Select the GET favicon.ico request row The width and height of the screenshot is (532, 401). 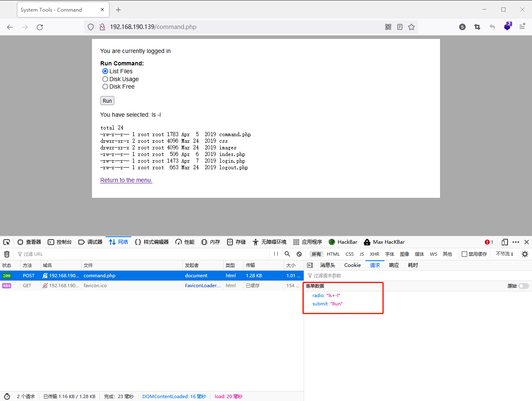coord(152,286)
